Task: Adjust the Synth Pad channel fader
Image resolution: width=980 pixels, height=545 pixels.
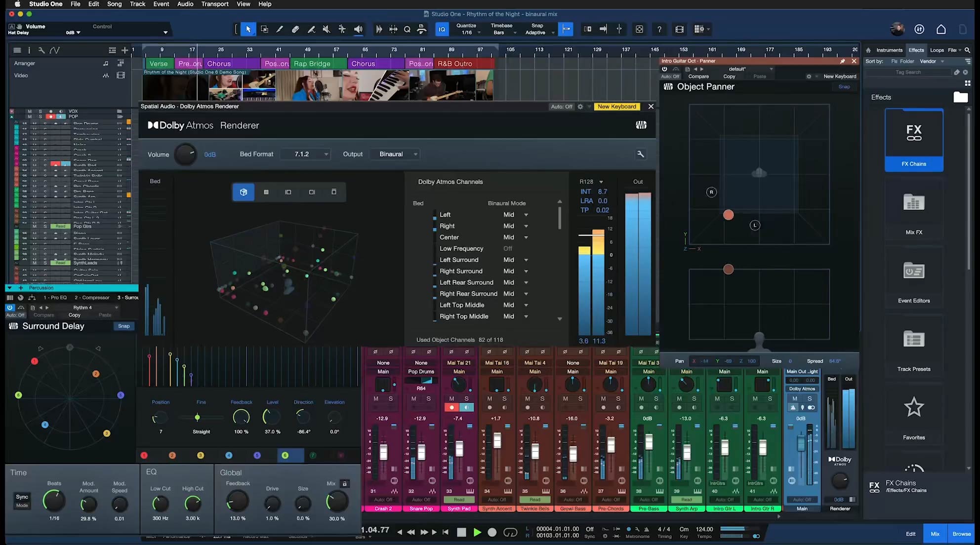Action: 459,448
